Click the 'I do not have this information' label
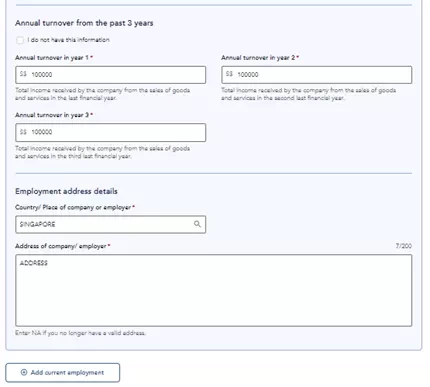Image resolution: width=430 pixels, height=387 pixels. click(68, 40)
